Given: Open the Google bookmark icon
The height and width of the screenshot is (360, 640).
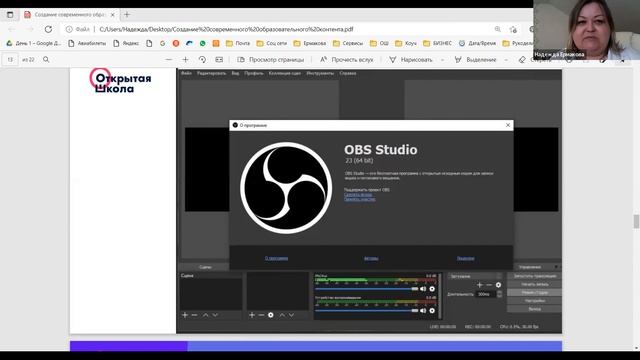Looking at the screenshot, I should click(162, 43).
